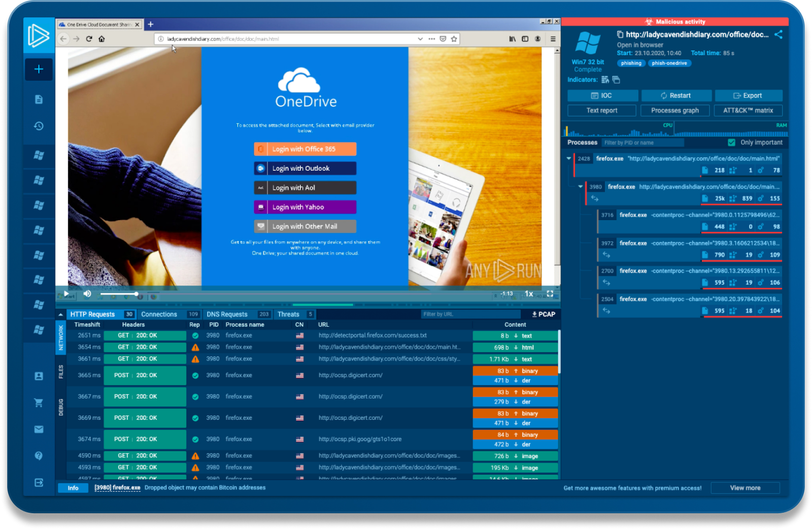
Task: Play the recorded session video
Action: tap(66, 294)
